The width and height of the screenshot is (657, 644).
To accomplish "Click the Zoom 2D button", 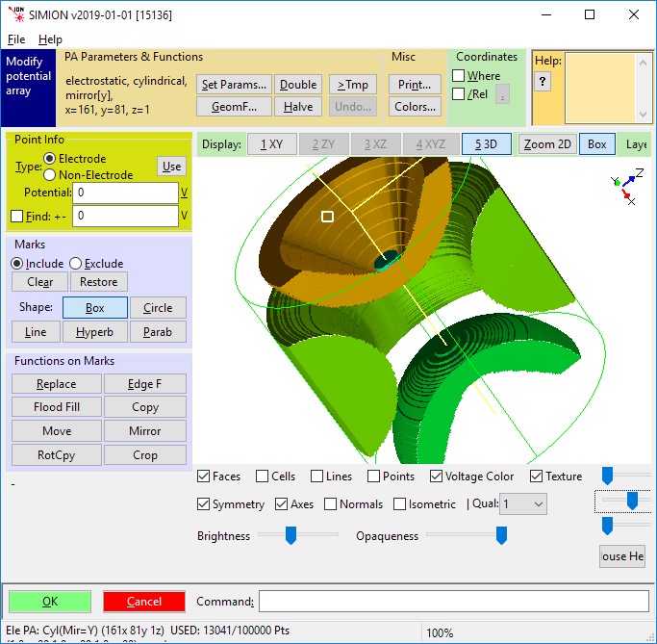I will click(547, 144).
